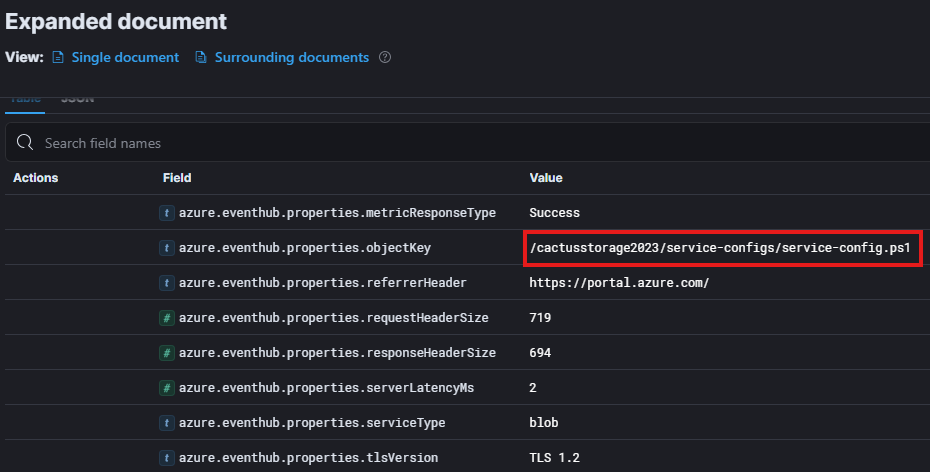Click the number type icon for serverLatencyMs
930x472 pixels.
(168, 388)
